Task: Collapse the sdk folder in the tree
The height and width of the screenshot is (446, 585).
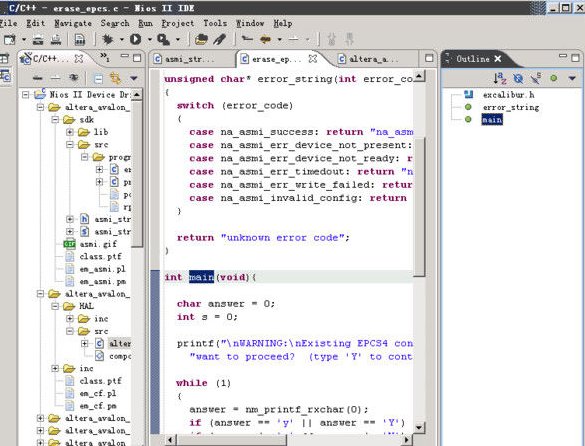Action: tap(55, 120)
